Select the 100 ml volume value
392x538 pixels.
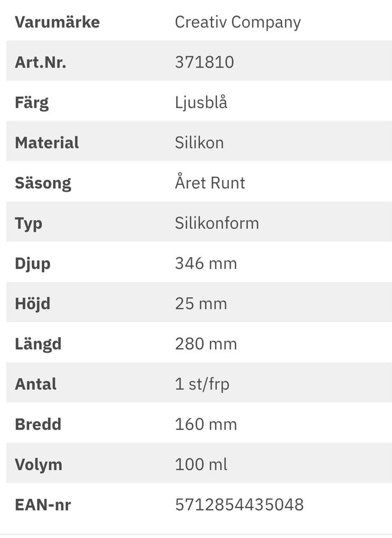coord(201,465)
